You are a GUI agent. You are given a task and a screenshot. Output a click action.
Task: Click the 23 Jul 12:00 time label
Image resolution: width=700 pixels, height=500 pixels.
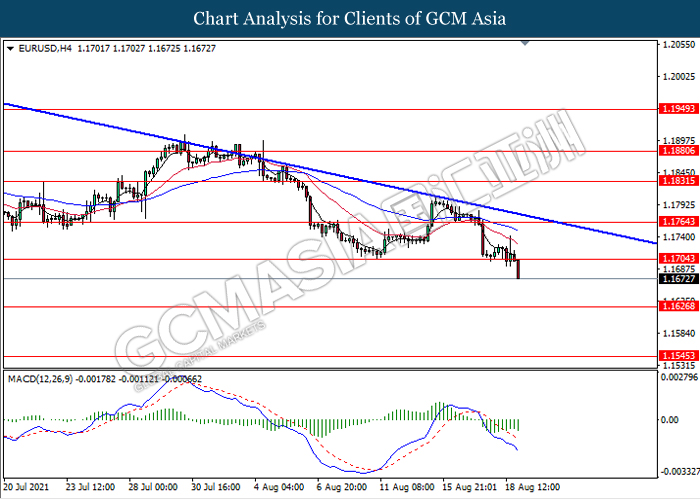(x=90, y=487)
